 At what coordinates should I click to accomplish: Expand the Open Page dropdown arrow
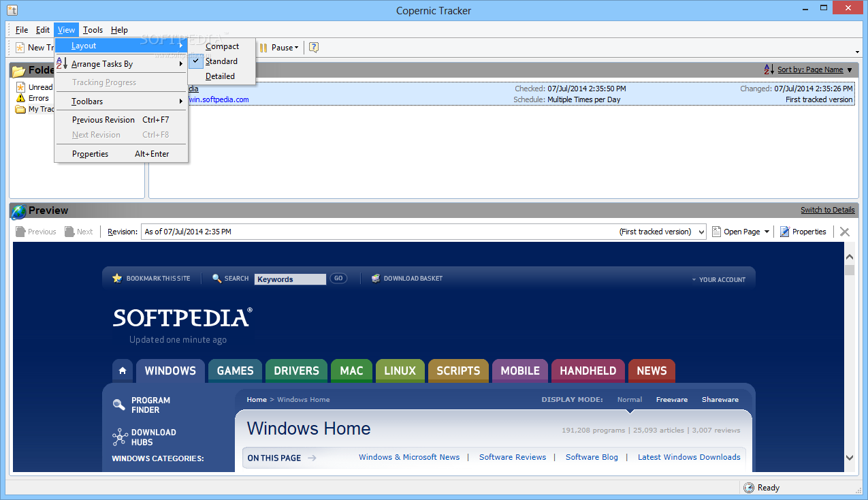pyautogui.click(x=767, y=232)
